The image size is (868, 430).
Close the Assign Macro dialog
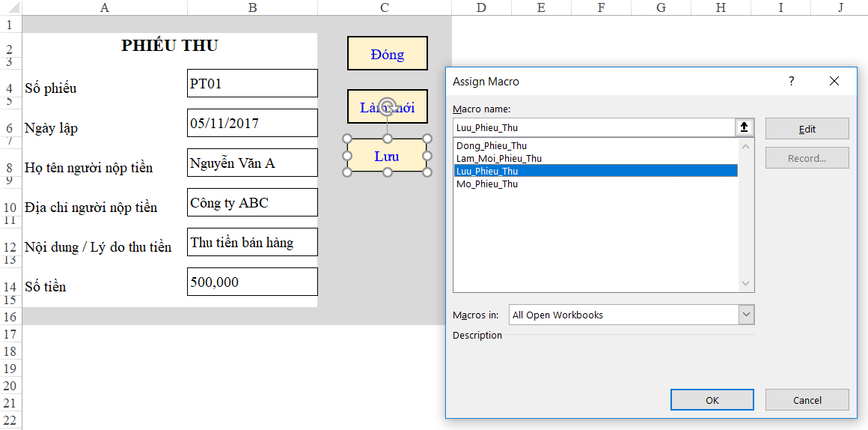[x=834, y=82]
